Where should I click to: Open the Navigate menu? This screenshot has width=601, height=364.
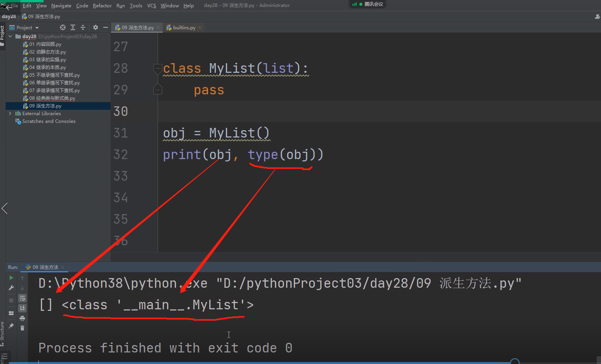(x=61, y=5)
